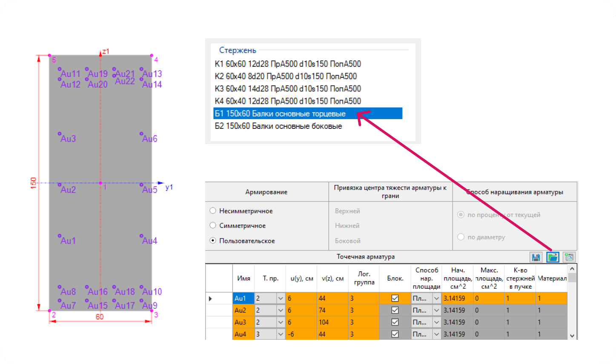The width and height of the screenshot is (616, 364).
Task: Click rebar point Au2 in the section drawing
Action: click(x=60, y=185)
